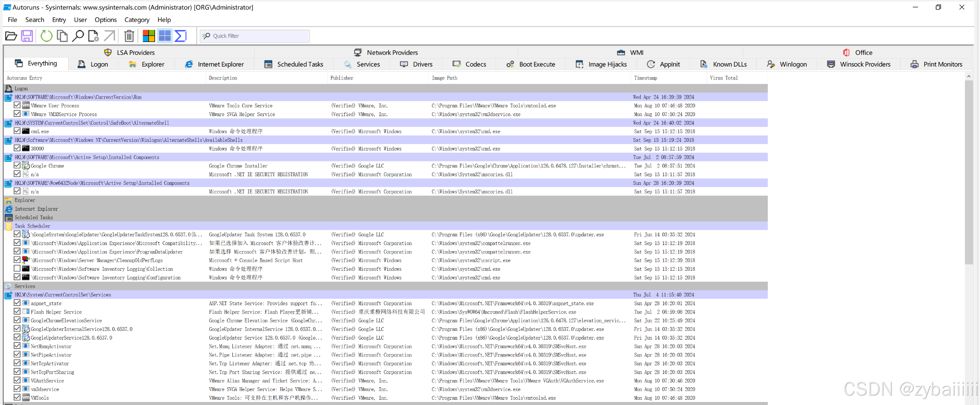Image resolution: width=980 pixels, height=405 pixels.
Task: Switch to the Logon tab
Action: pyautogui.click(x=93, y=64)
